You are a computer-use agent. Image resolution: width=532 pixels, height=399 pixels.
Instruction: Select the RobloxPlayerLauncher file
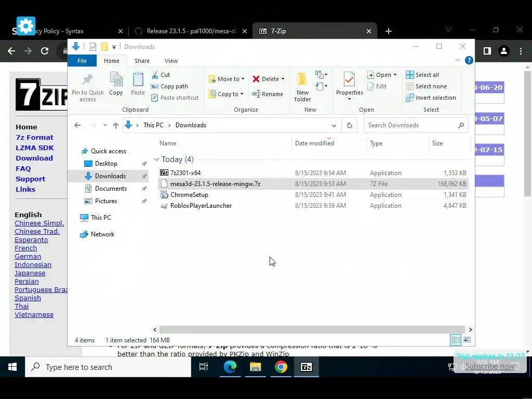tap(313, 206)
